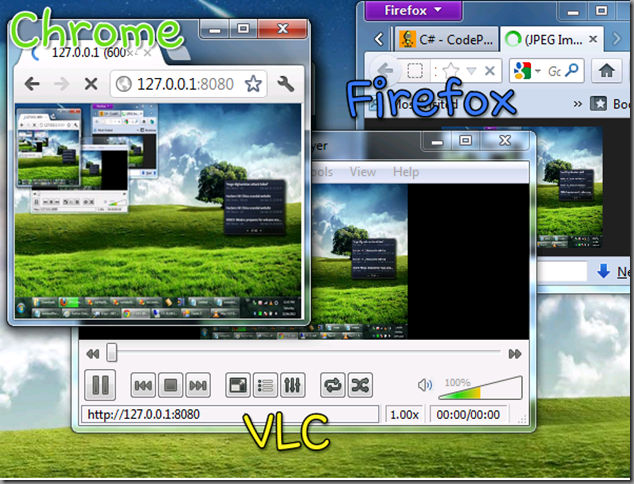Click the blue down arrow in the Firefox find bar
This screenshot has height=484, width=634.
click(x=603, y=271)
